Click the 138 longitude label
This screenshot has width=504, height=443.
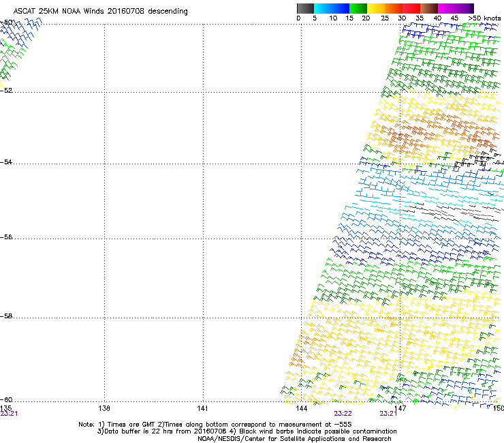click(104, 408)
